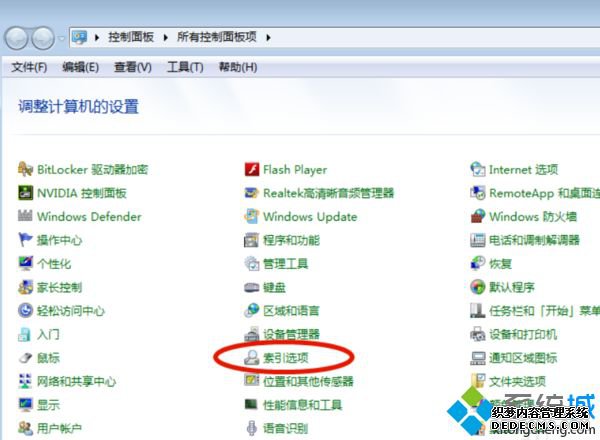The image size is (600, 440).
Task: Open the 管理工具 gear icon
Action: pyautogui.click(x=252, y=263)
